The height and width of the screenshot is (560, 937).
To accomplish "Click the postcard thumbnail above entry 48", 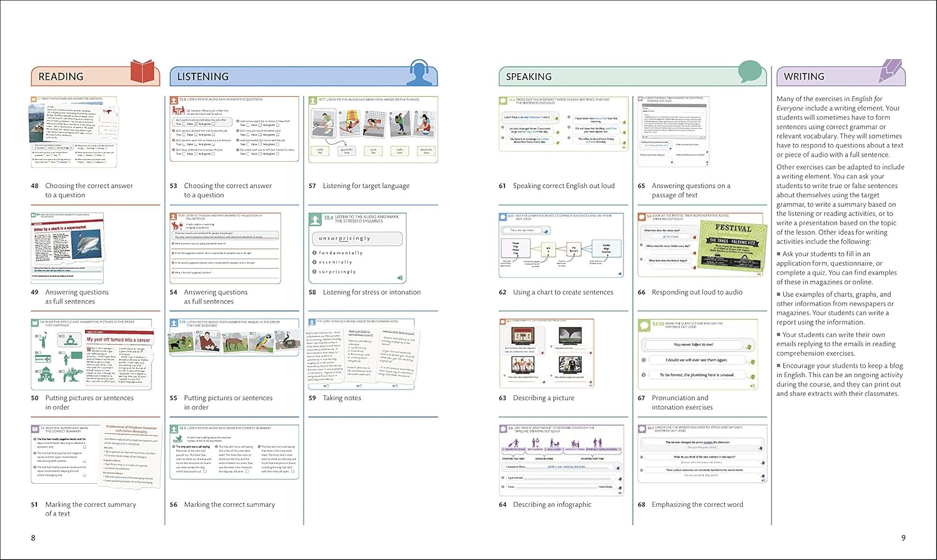I will (x=74, y=132).
